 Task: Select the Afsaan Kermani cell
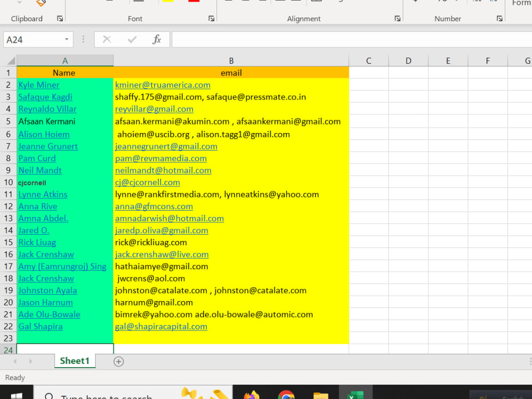click(x=65, y=121)
